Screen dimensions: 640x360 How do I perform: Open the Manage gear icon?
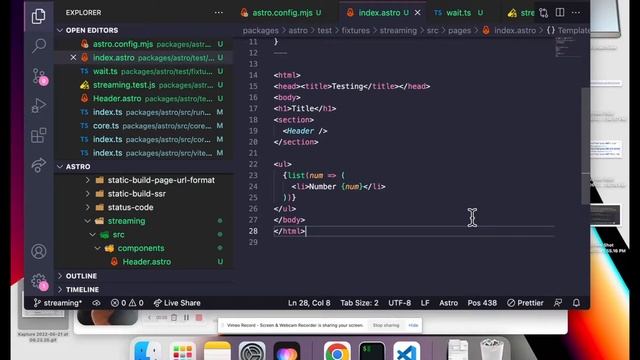[x=39, y=282]
